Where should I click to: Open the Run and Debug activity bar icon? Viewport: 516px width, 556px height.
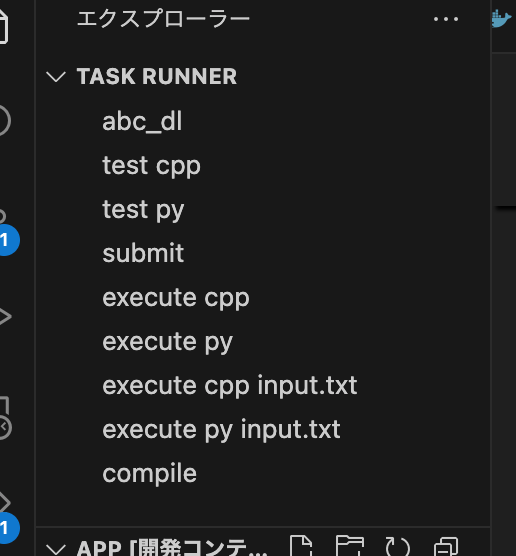click(x=4, y=316)
